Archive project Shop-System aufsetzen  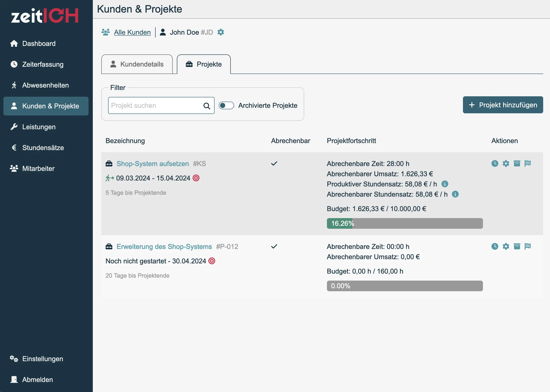click(517, 163)
